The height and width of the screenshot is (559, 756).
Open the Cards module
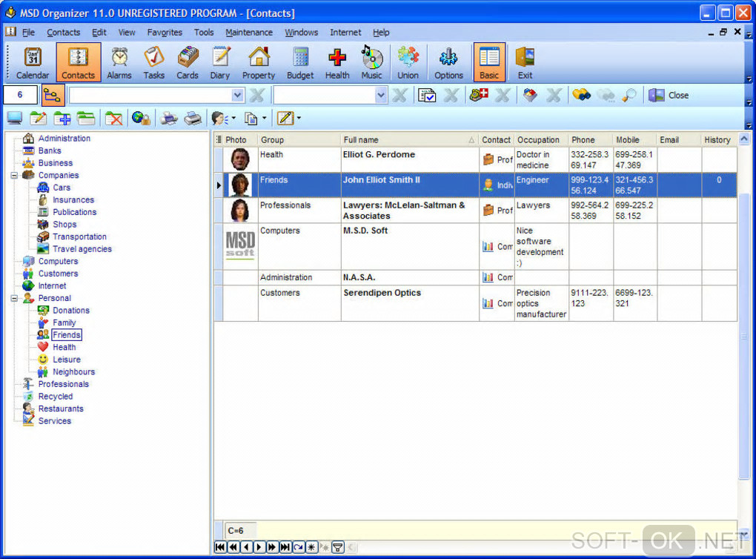tap(188, 62)
